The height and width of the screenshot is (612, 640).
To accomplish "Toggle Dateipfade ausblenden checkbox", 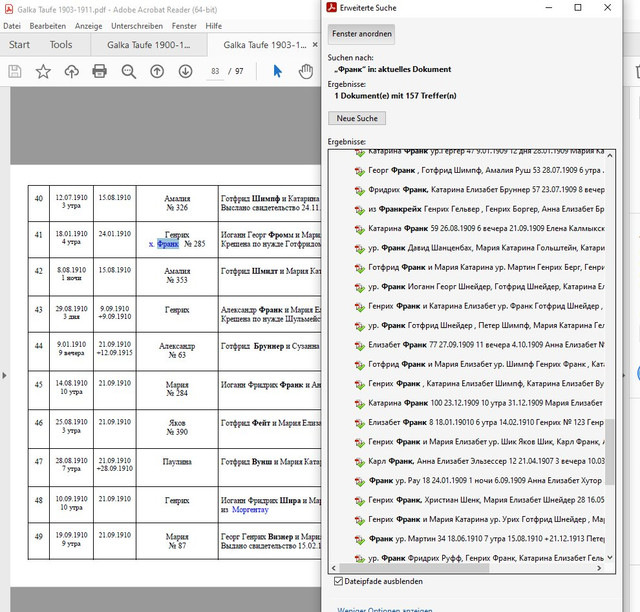I will (x=338, y=581).
